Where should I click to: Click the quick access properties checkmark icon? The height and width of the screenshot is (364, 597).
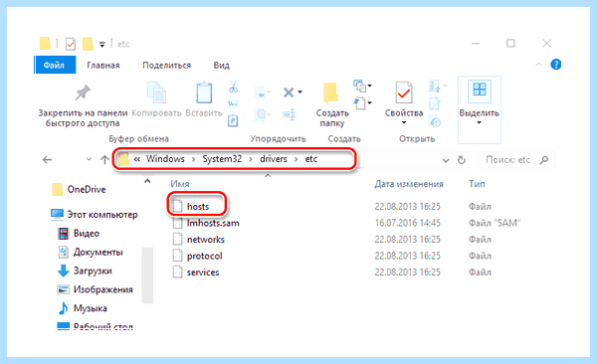71,44
